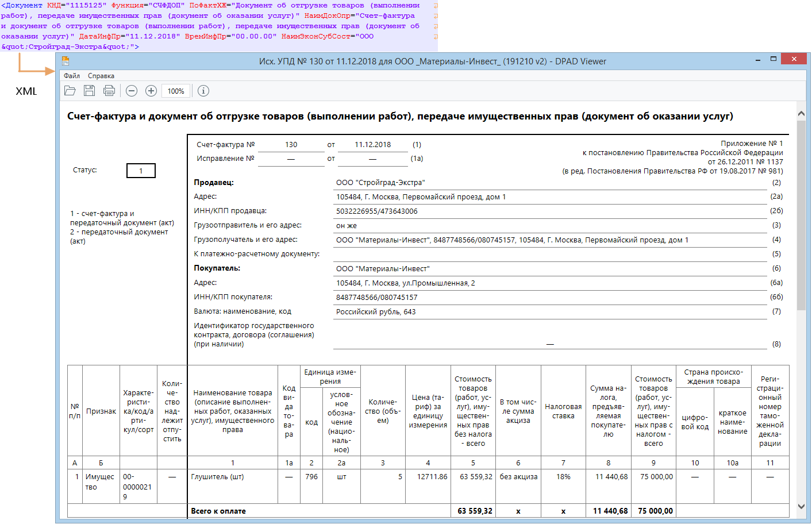Click the Покупатель: label
The height and width of the screenshot is (524, 812).
click(217, 268)
